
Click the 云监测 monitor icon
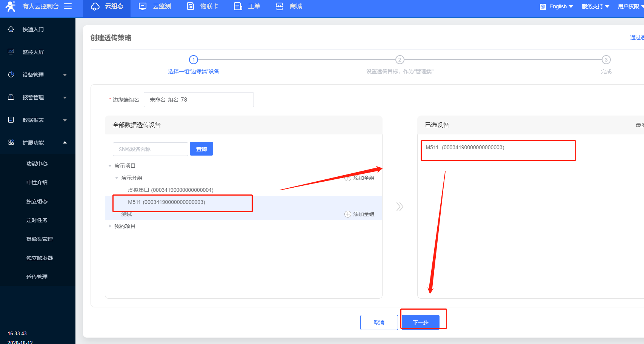pyautogui.click(x=143, y=6)
